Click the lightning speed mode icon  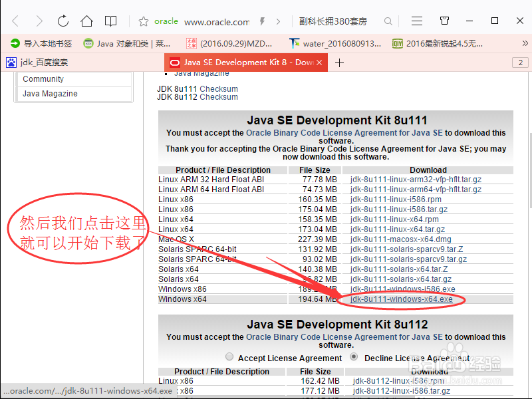(262, 22)
